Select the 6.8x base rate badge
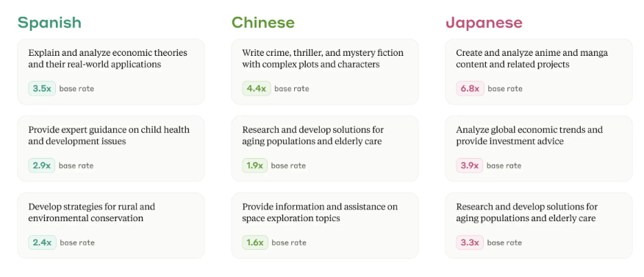 [x=470, y=89]
